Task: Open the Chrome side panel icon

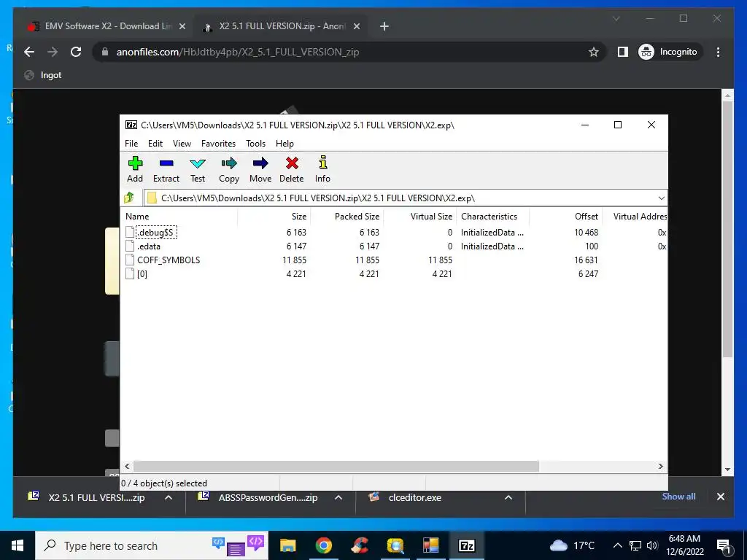Action: point(623,52)
